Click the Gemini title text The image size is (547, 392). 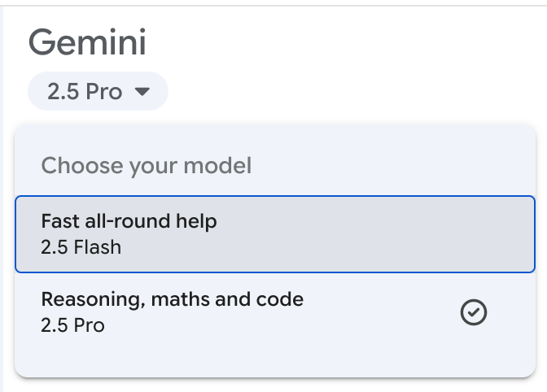coord(87,42)
